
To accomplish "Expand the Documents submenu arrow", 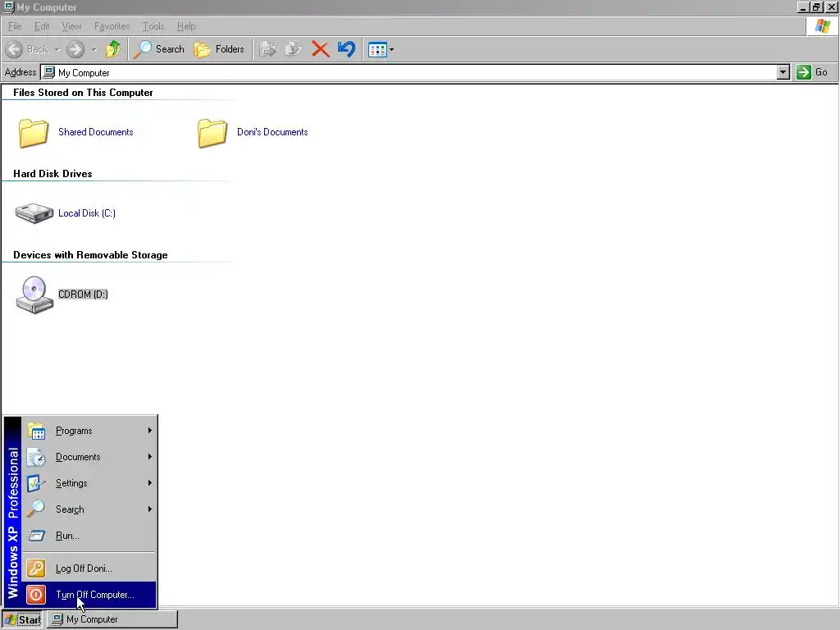I will click(150, 457).
